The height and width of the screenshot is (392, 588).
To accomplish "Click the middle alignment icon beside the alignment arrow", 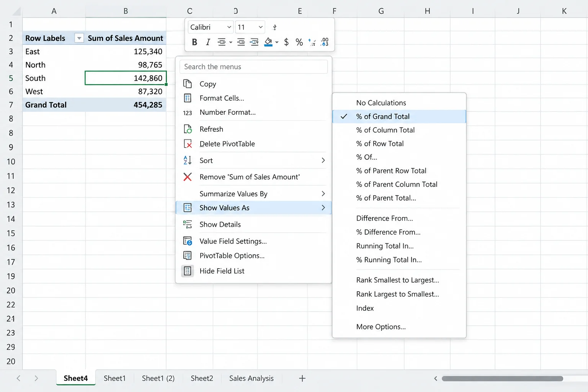I will (241, 42).
